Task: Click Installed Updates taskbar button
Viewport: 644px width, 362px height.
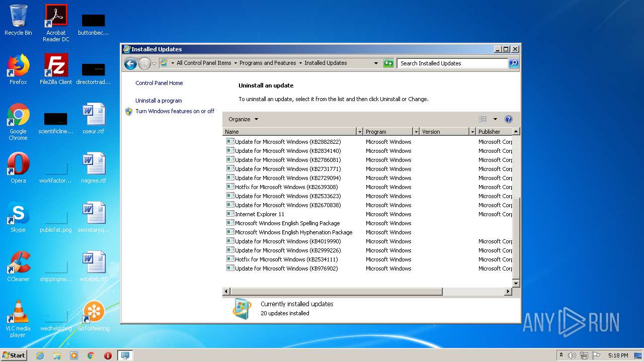Action: (125, 355)
